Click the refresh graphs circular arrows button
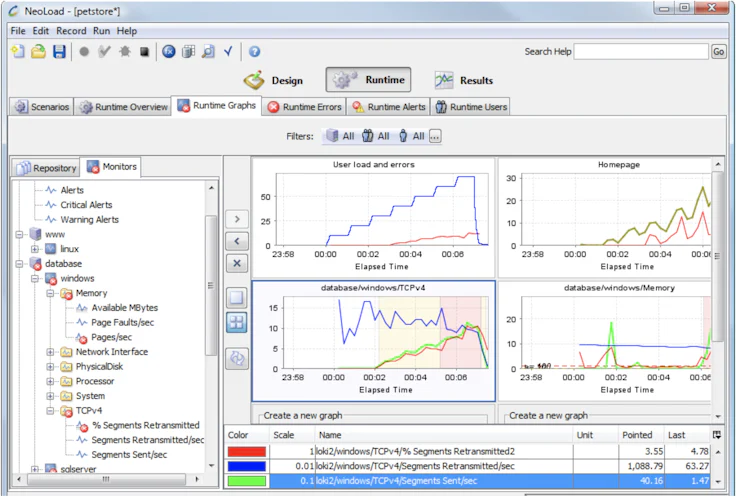The image size is (736, 500). click(237, 359)
